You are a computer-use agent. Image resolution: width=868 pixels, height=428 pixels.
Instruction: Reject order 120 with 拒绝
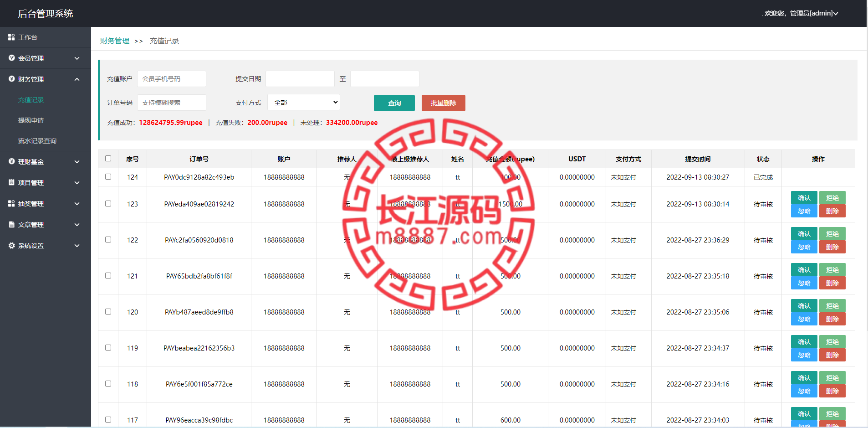coord(832,306)
